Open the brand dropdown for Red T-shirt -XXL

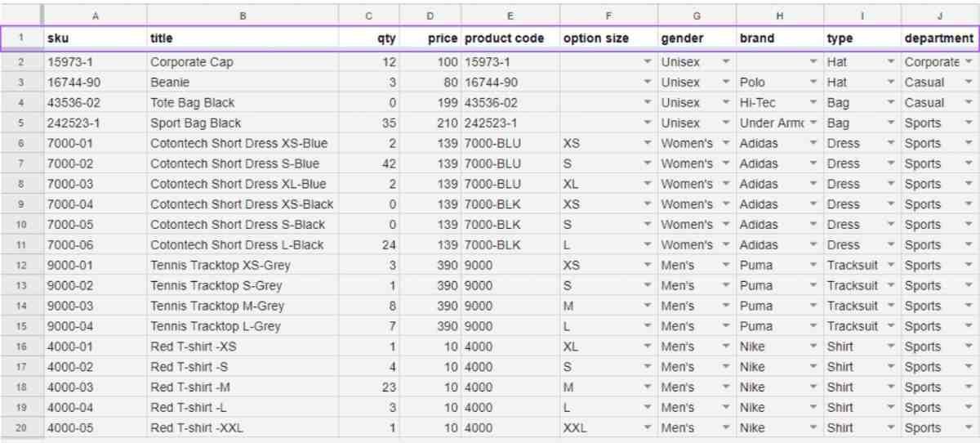coord(813,428)
